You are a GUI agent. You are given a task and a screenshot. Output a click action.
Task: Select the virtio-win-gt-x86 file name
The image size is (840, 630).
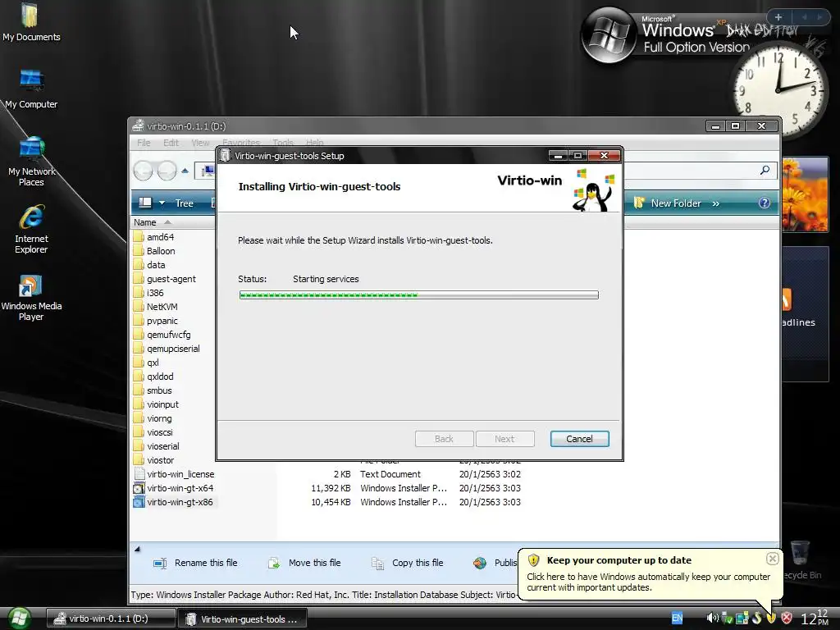[x=180, y=502]
